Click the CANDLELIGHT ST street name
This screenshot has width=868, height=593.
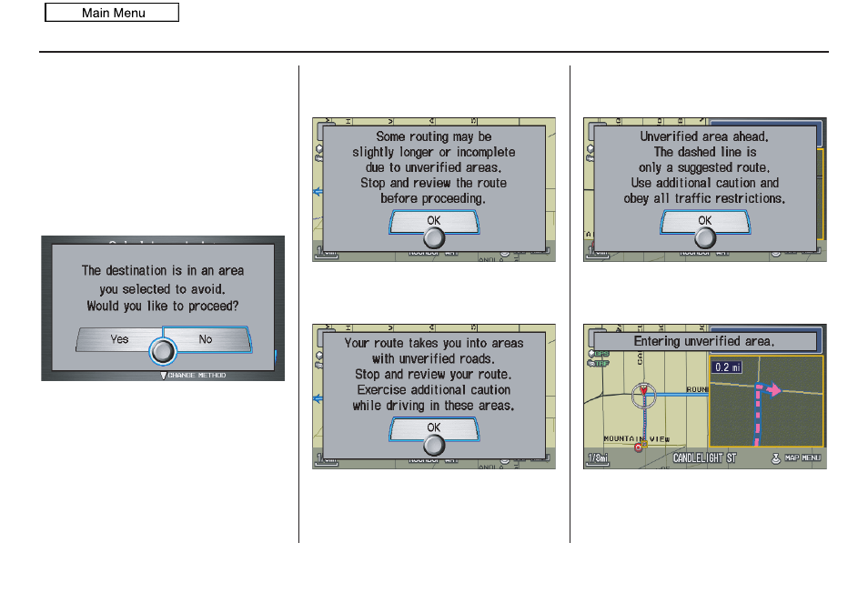(x=704, y=458)
